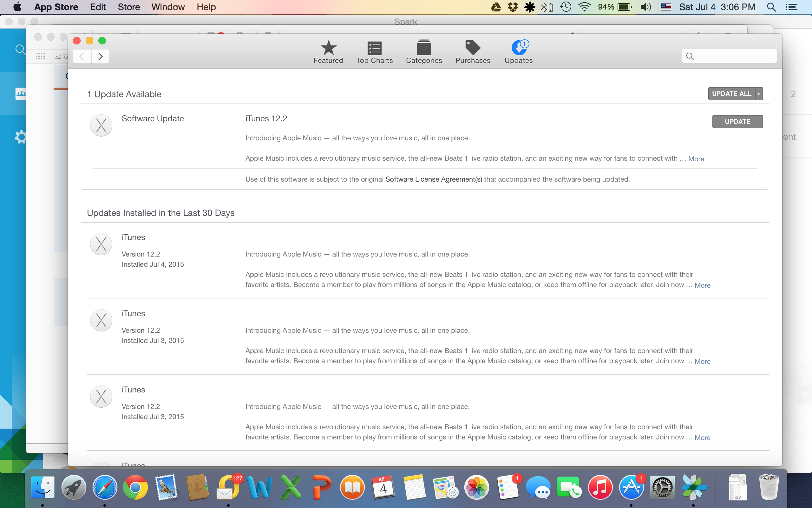
Task: Open System Preferences from the Dock
Action: 662,487
